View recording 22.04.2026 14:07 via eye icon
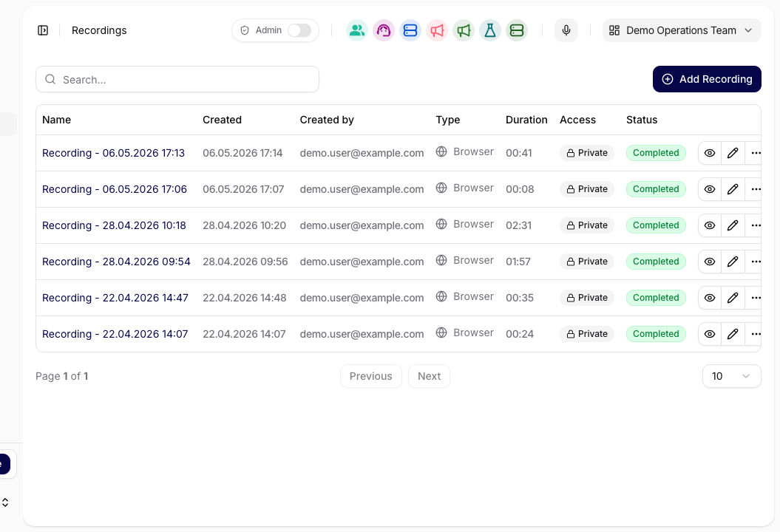The height and width of the screenshot is (532, 780). pyautogui.click(x=710, y=334)
